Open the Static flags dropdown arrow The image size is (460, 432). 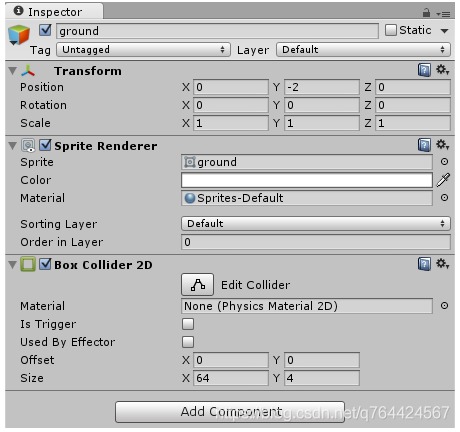click(x=444, y=31)
